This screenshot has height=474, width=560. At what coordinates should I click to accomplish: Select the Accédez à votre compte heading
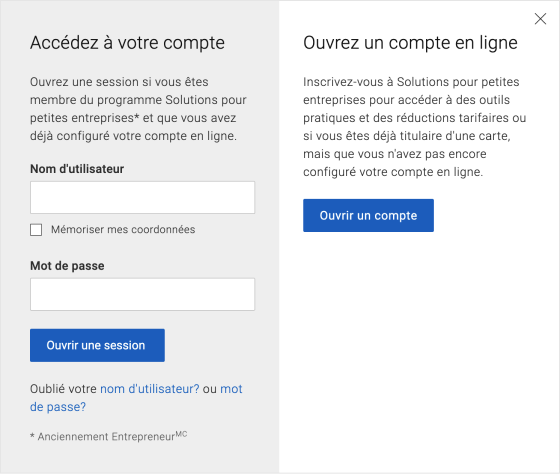click(128, 43)
